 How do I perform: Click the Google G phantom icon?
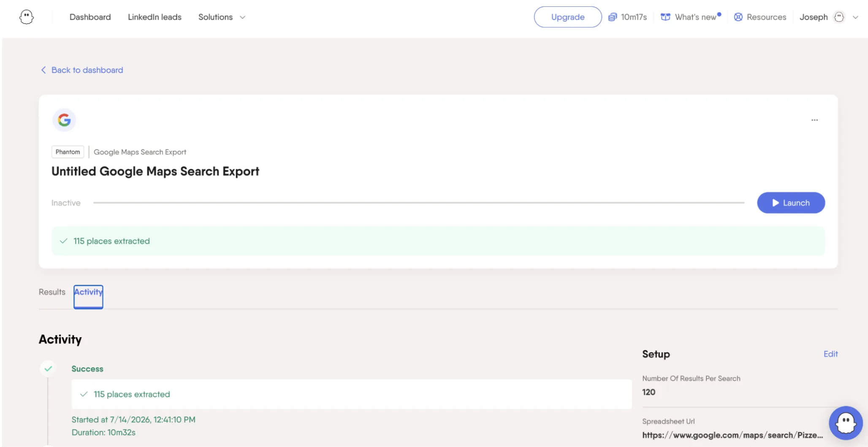pos(64,120)
